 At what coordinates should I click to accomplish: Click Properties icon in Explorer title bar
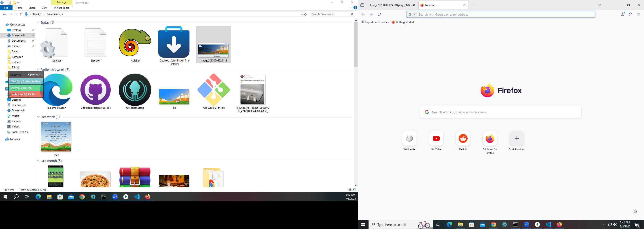(9, 2)
